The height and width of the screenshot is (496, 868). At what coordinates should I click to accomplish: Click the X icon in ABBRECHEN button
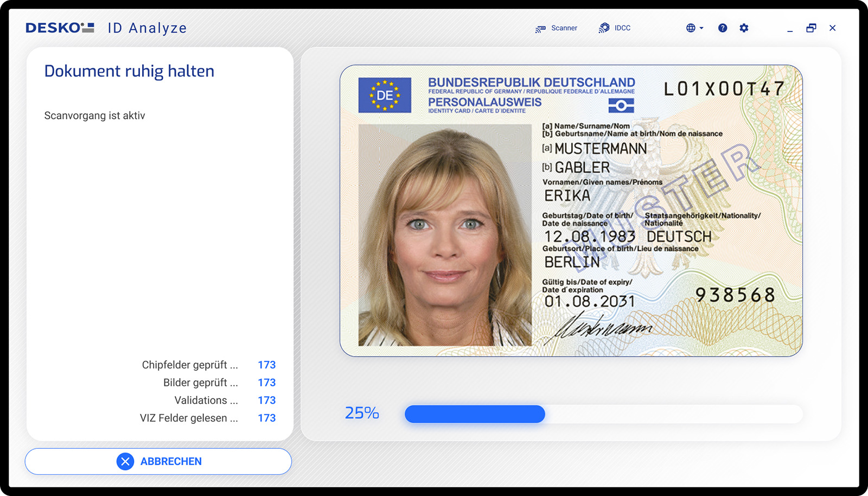point(125,461)
